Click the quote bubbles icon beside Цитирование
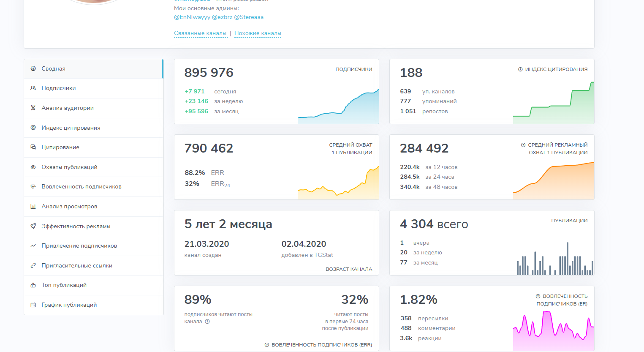This screenshot has width=644, height=352. 33,147
